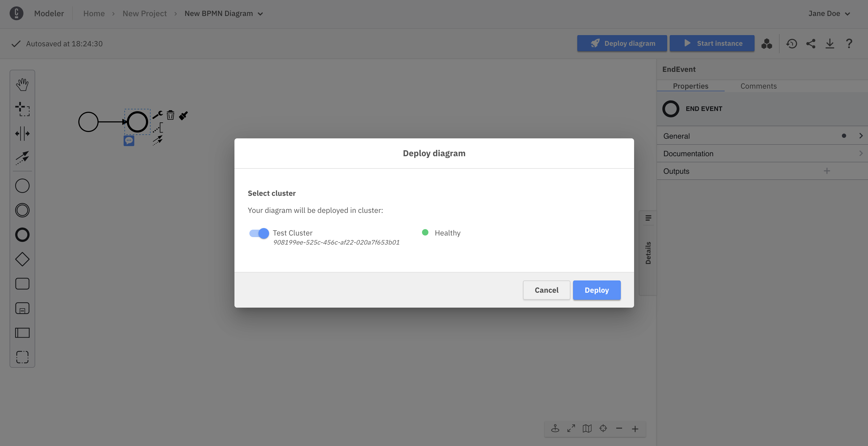Open the Jane Doe account dropdown
The height and width of the screenshot is (446, 868).
click(x=829, y=14)
